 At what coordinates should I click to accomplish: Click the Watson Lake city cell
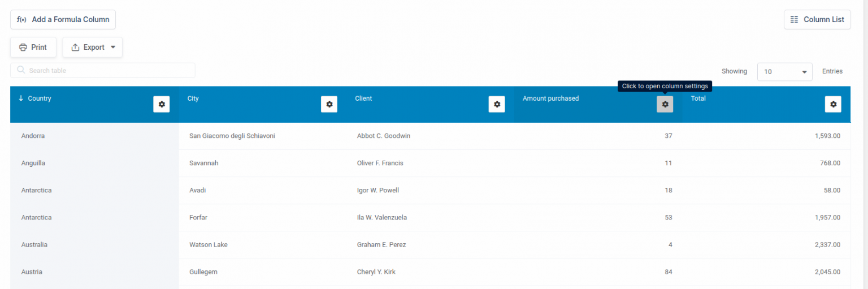coord(209,245)
